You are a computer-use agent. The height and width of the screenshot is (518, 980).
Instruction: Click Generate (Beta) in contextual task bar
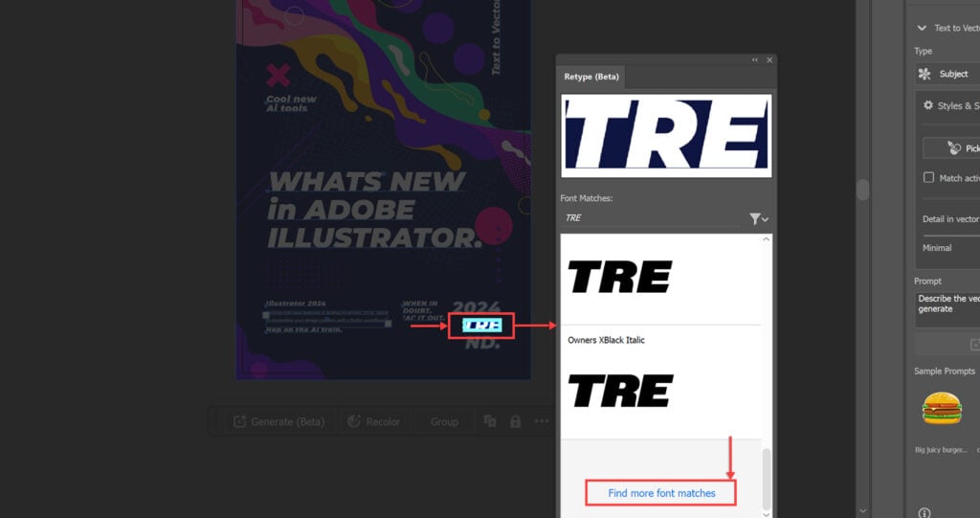278,421
